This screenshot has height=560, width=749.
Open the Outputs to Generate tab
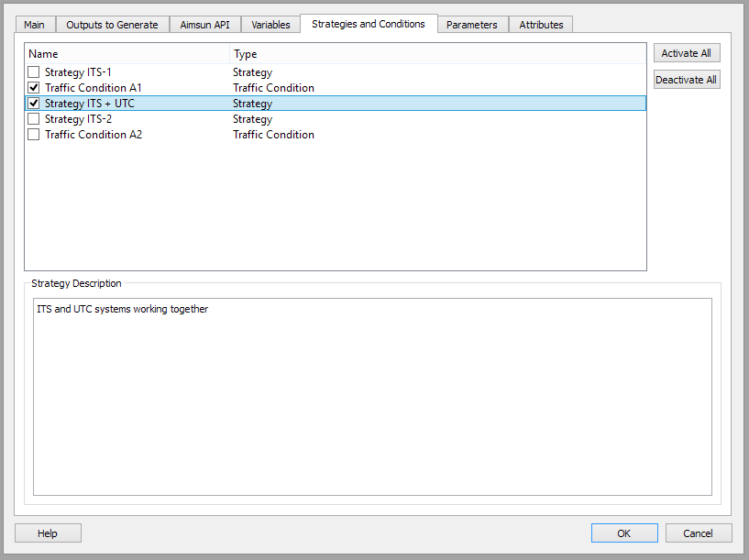[x=112, y=25]
